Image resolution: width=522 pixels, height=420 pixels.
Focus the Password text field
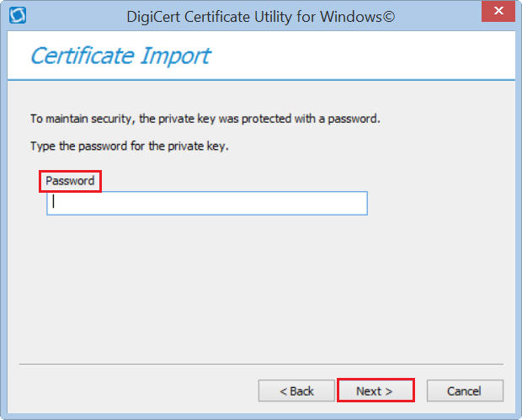click(207, 203)
